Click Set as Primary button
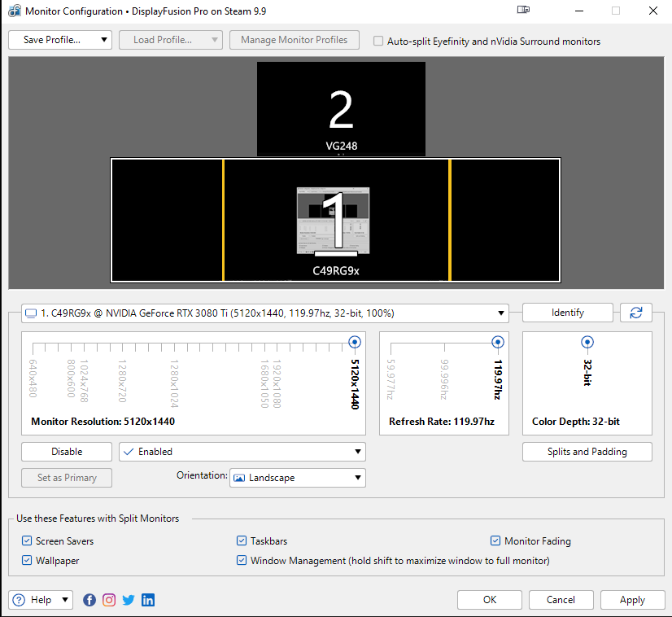Image resolution: width=672 pixels, height=617 pixels. coord(67,478)
